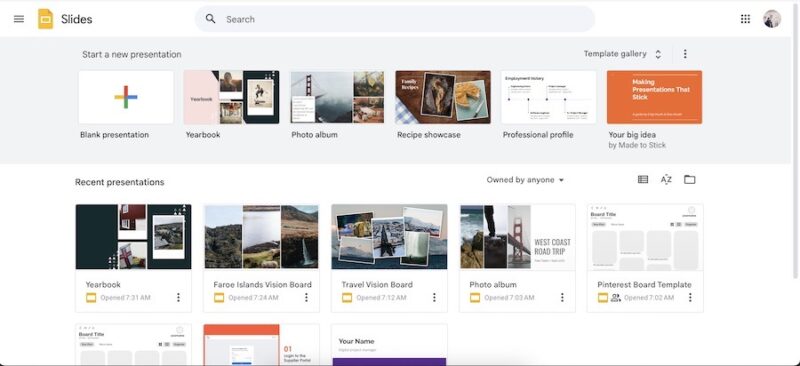Open more options for Travel Vision Board

(434, 297)
